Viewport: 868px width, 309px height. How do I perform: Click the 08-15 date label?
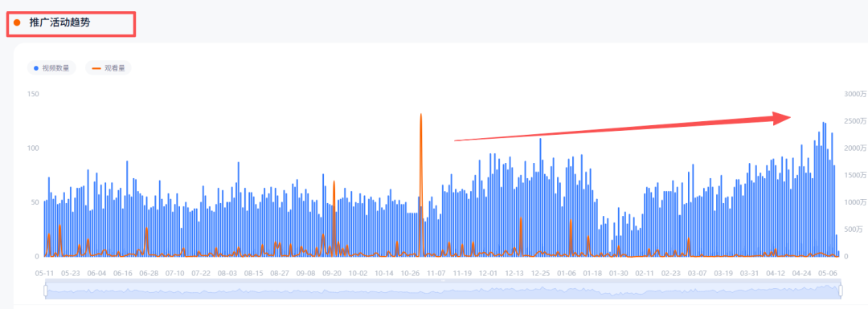253,273
